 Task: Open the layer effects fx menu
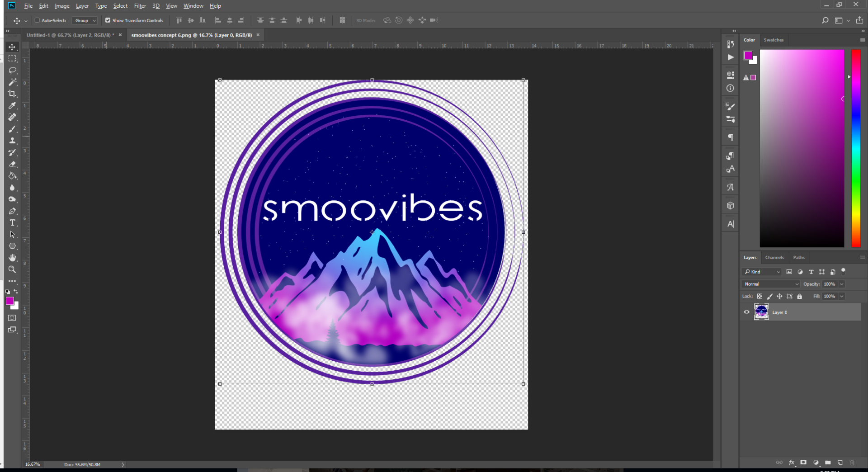click(x=792, y=463)
